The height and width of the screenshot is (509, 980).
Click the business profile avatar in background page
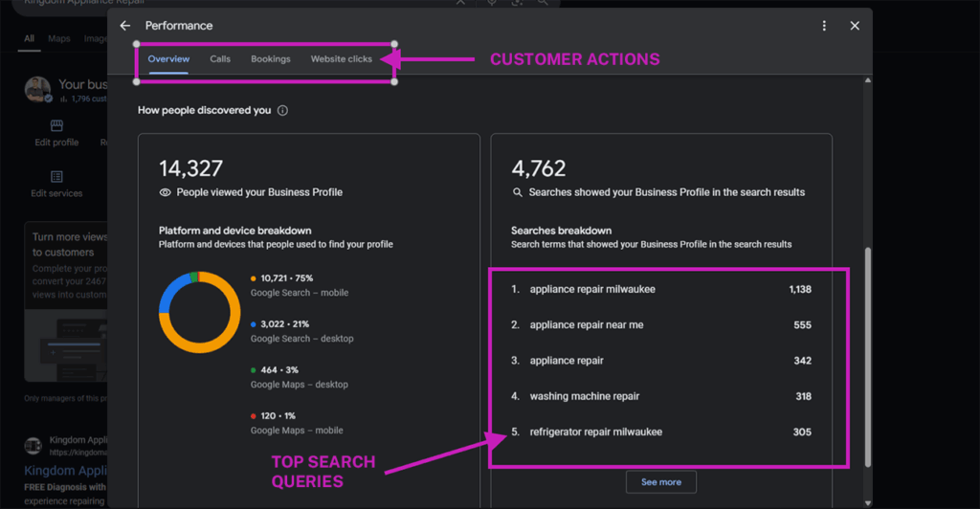[37, 89]
